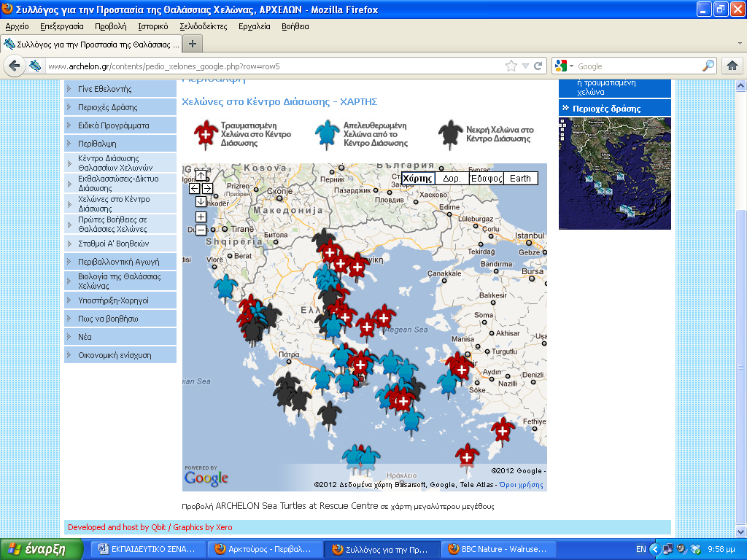Image resolution: width=747 pixels, height=560 pixels.
Task: Open Πρώτες Βοήθειες σε Θαλάσσιες Χελώνες link
Action: [x=120, y=225]
